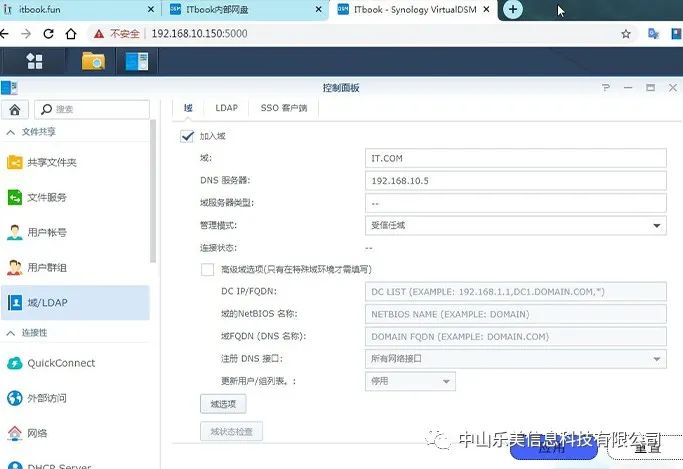Click the Control Panel help question icon
This screenshot has width=683, height=469.
click(606, 88)
